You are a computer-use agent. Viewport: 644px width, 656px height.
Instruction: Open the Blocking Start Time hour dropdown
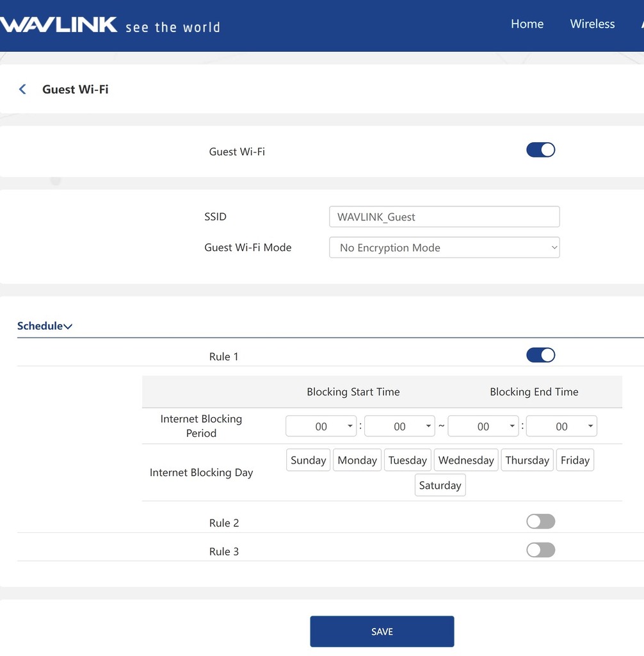[x=321, y=426]
